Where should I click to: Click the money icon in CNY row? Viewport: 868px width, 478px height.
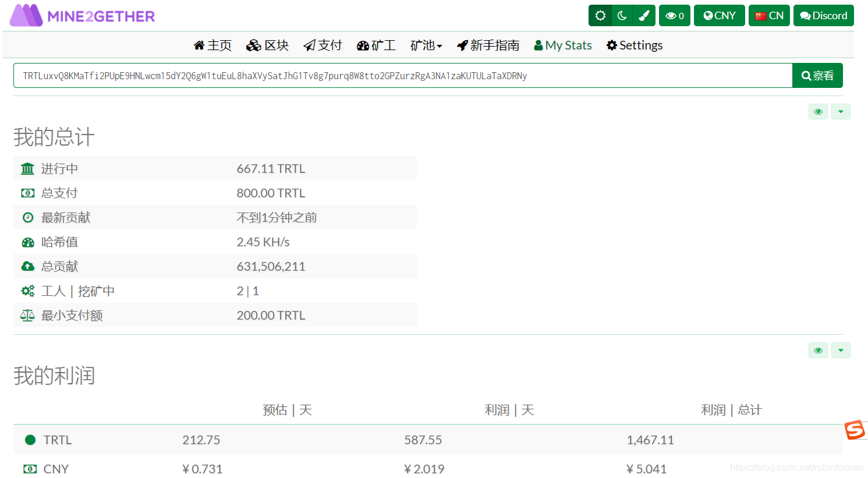[x=30, y=469]
